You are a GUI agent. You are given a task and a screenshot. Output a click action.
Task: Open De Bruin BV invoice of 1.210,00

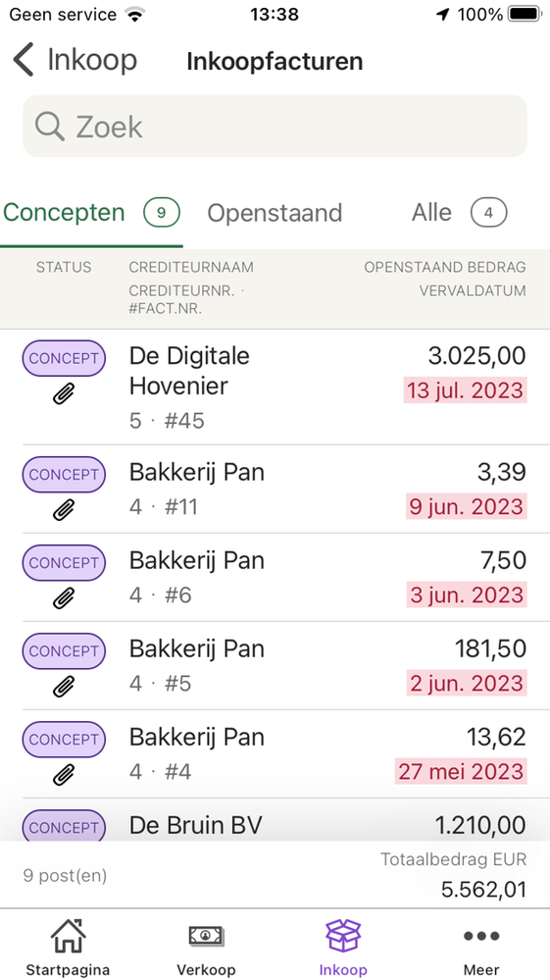(275, 820)
